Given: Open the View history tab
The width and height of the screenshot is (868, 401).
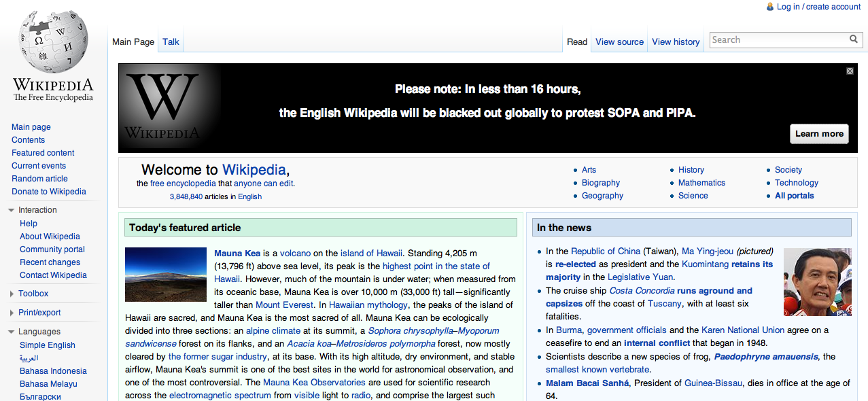Looking at the screenshot, I should 675,41.
